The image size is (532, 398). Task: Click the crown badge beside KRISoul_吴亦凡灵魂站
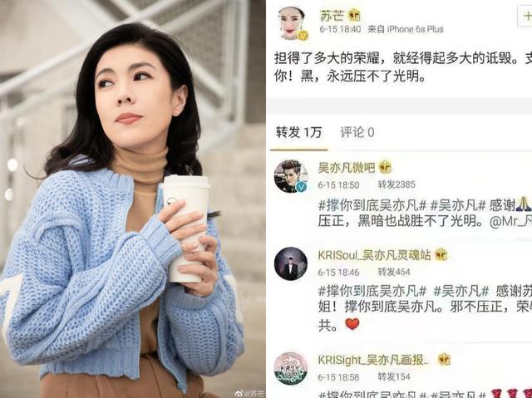(x=441, y=254)
